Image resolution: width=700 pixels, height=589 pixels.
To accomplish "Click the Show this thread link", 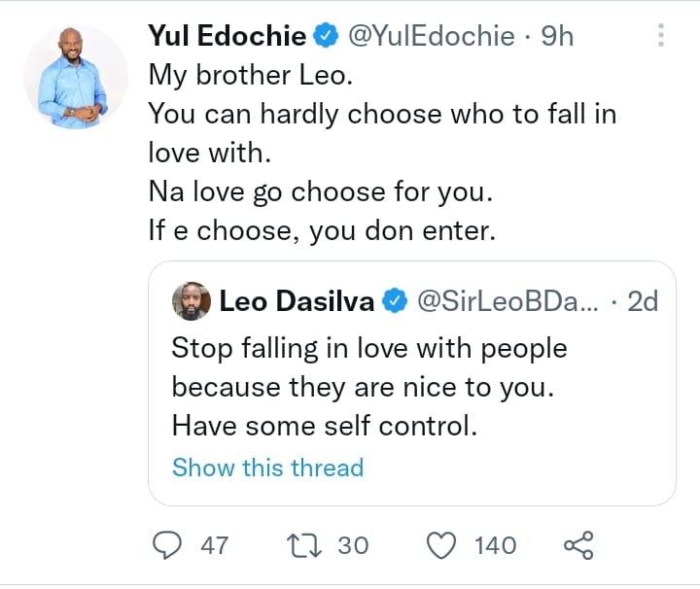I will tap(267, 468).
